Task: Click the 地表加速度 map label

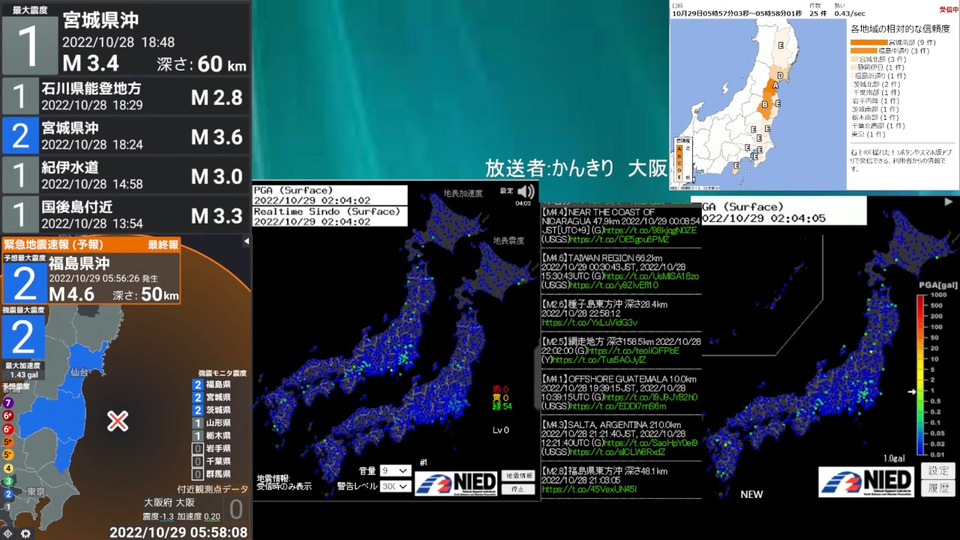Action: [463, 193]
